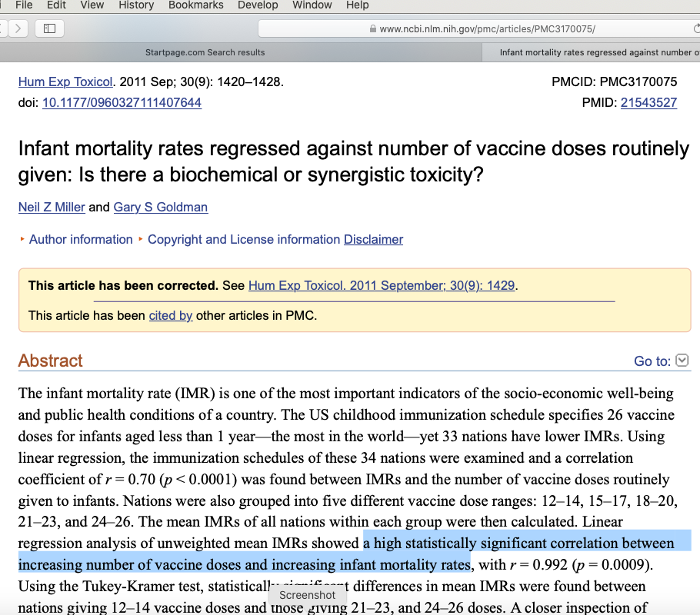700x615 pixels.
Task: Click the lock icon in the address bar
Action: click(x=373, y=29)
